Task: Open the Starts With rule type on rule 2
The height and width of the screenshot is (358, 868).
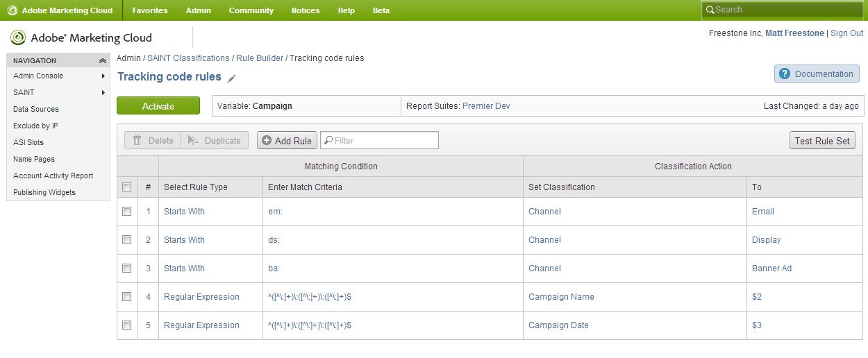Action: point(184,240)
